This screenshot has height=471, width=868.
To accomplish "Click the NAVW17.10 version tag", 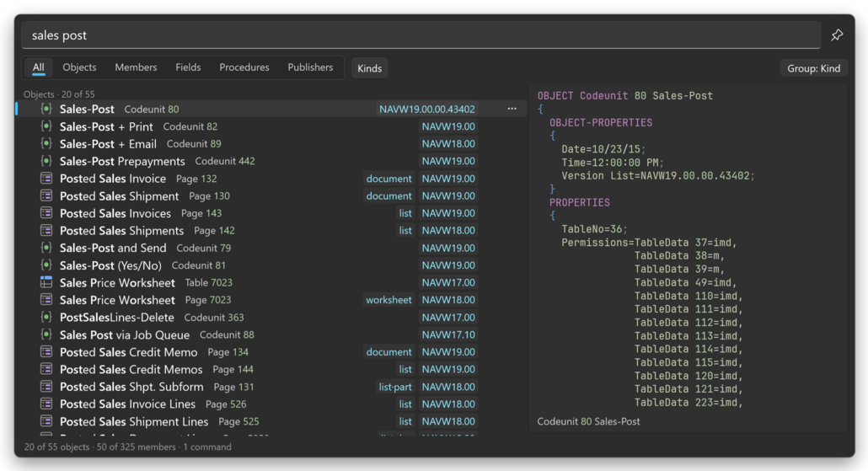I will [448, 335].
